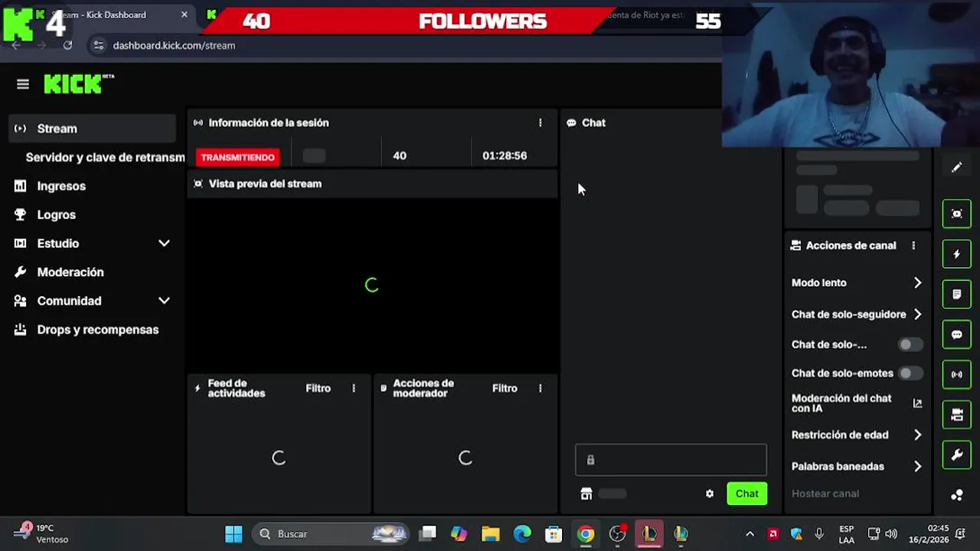Close the Kick Dashboard browser tab
The width and height of the screenshot is (980, 551).
(184, 15)
